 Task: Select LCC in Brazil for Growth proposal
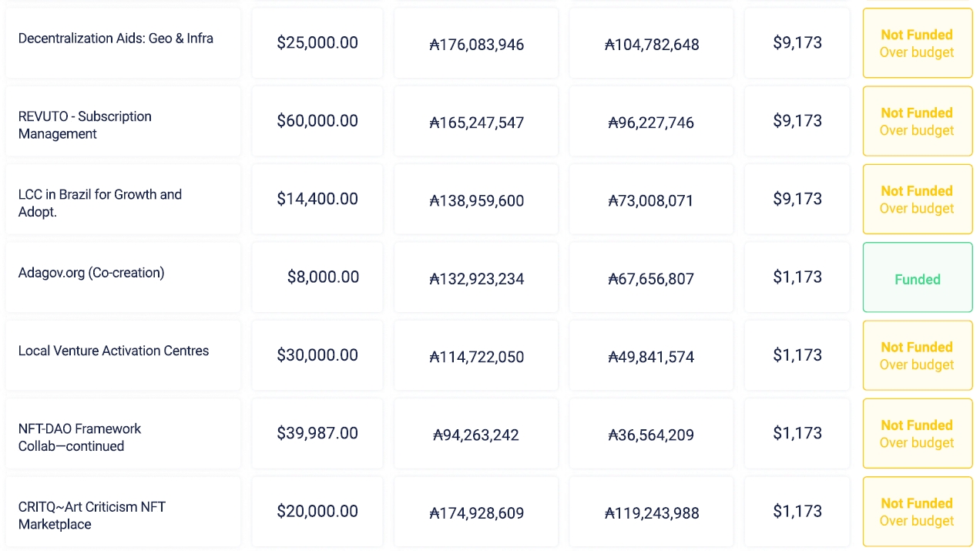100,203
